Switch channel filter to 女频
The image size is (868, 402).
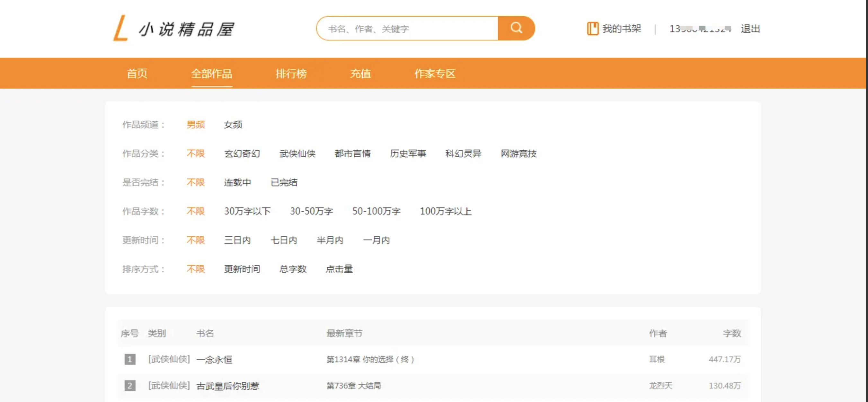click(x=233, y=125)
